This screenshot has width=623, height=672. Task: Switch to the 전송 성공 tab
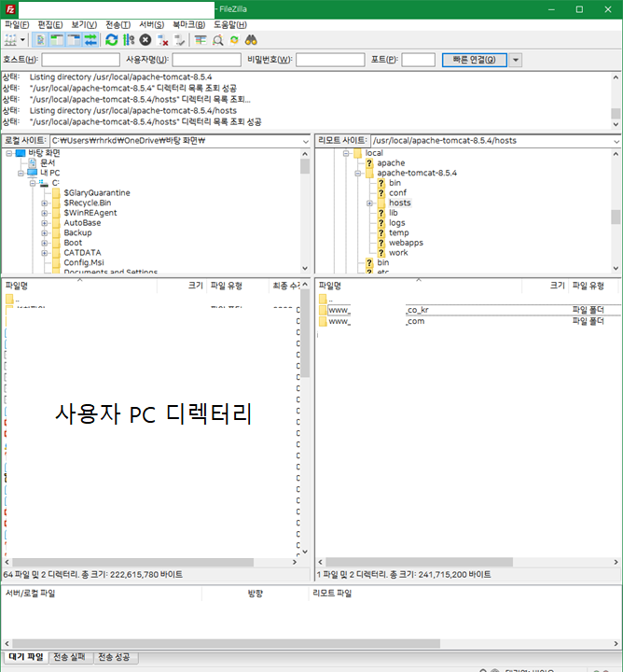(114, 657)
